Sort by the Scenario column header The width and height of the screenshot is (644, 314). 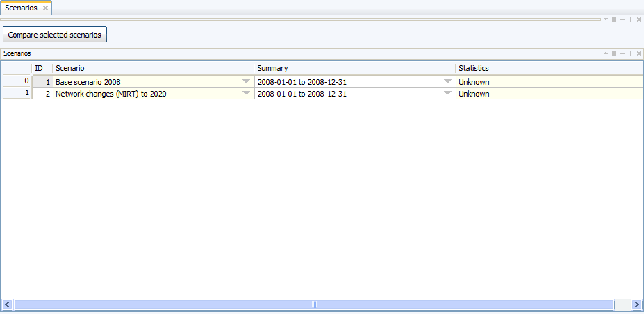pyautogui.click(x=154, y=68)
